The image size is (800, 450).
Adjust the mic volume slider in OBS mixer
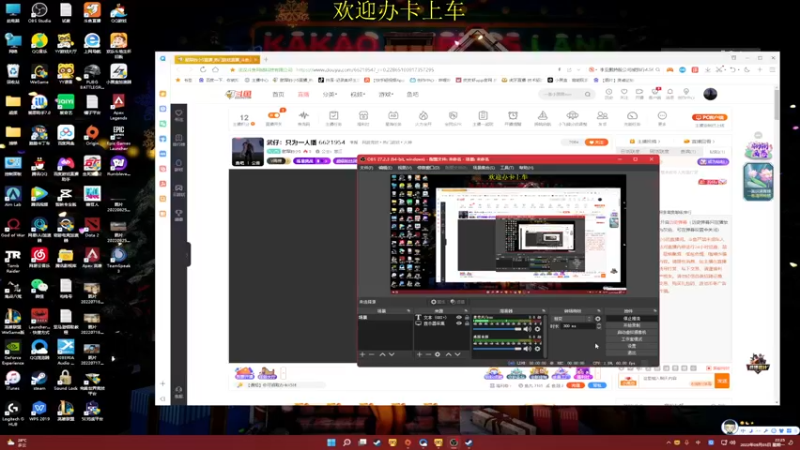tap(497, 329)
